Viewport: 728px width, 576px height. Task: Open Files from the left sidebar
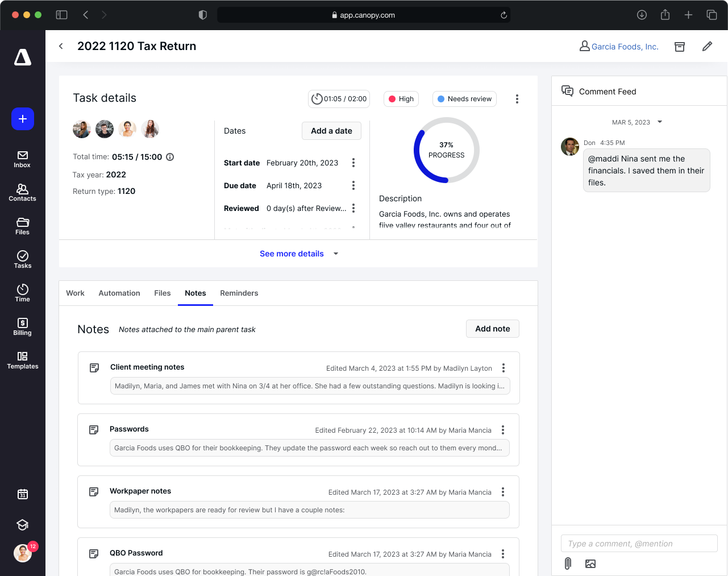22,225
